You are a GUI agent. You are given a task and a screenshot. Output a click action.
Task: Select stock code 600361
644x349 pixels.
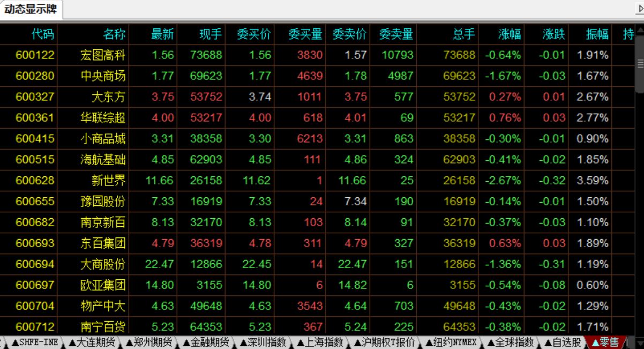35,118
